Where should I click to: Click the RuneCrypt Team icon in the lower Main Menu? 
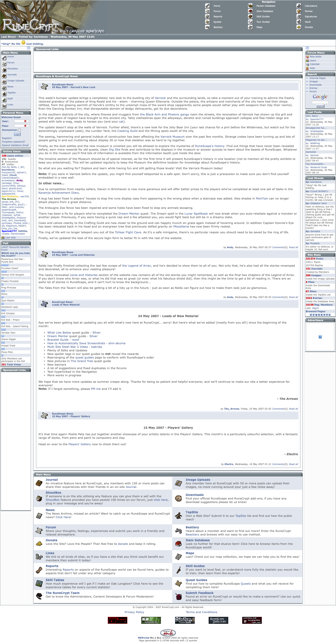click(39, 596)
